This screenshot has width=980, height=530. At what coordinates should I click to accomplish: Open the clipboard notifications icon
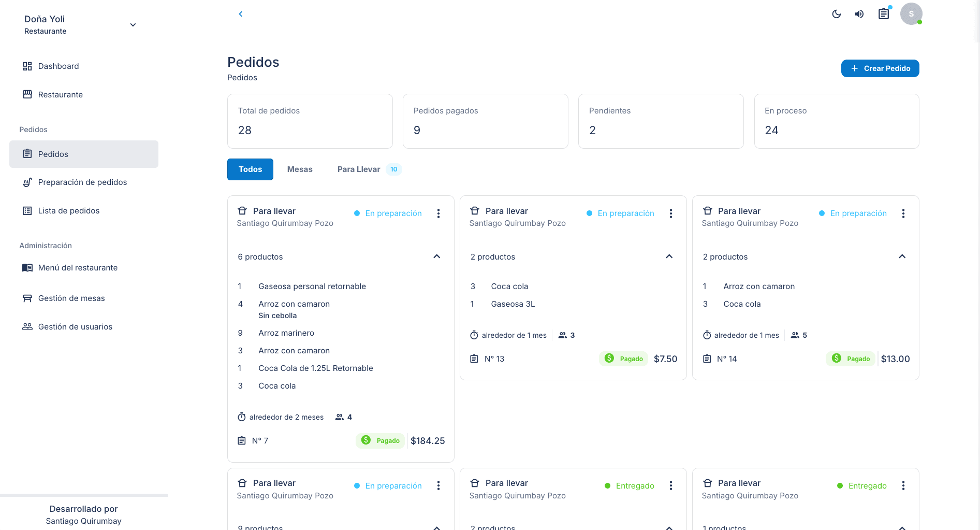click(x=884, y=14)
